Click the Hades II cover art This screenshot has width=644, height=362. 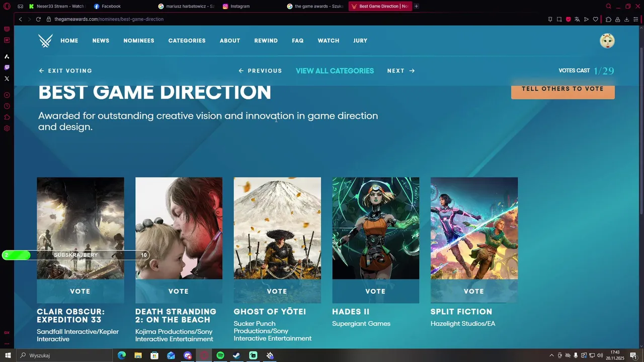pyautogui.click(x=375, y=228)
